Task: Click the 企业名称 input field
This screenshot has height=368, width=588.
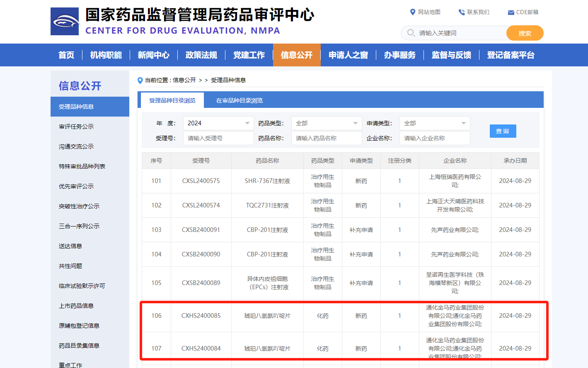Action: [435, 138]
